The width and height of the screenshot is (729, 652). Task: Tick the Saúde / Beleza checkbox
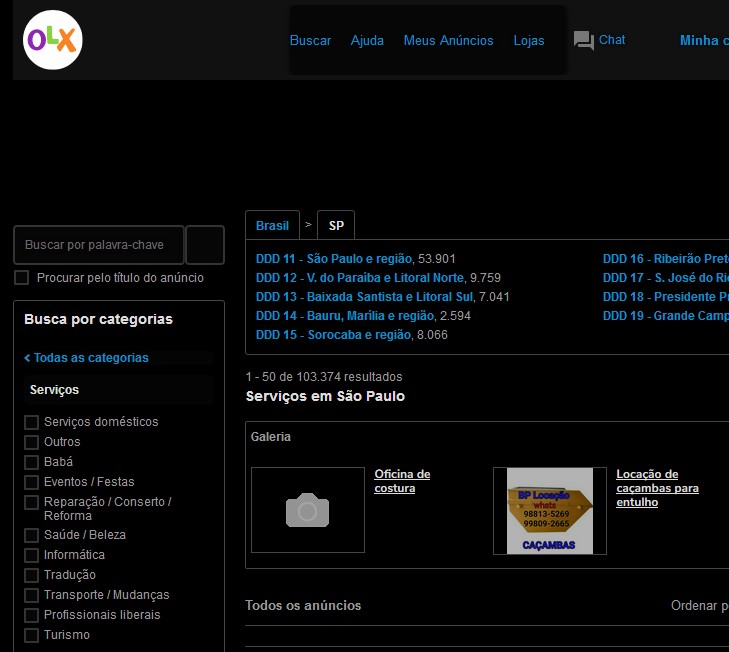[31, 535]
